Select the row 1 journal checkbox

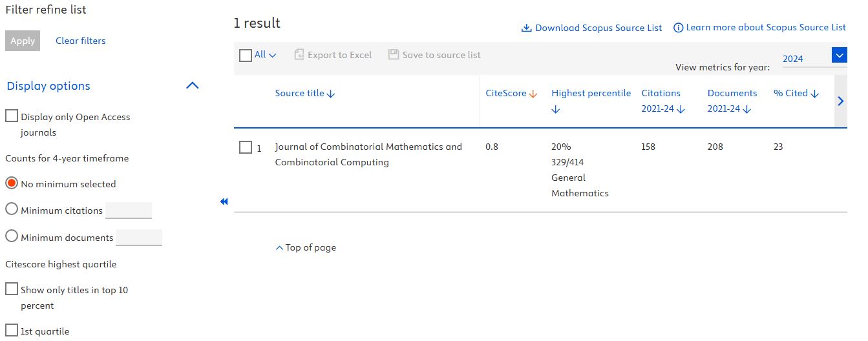click(246, 148)
